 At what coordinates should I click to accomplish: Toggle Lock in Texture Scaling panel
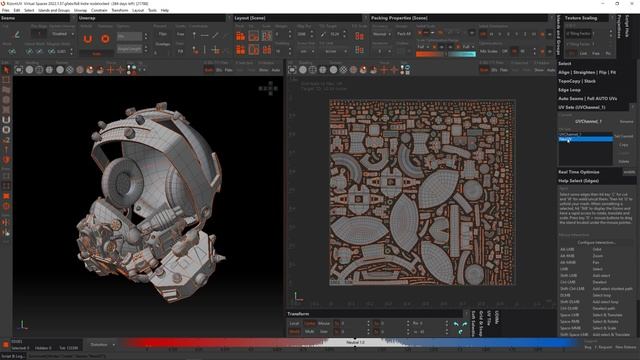pos(584,53)
